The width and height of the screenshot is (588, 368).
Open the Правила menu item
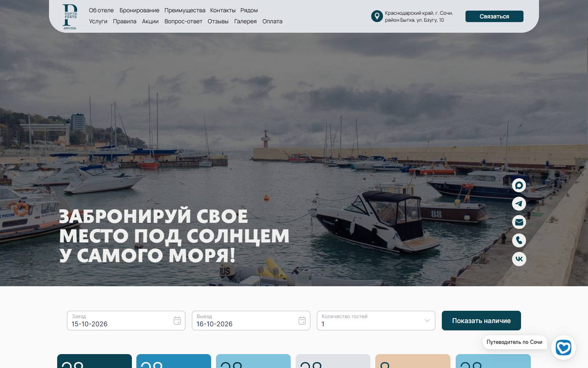coord(125,21)
